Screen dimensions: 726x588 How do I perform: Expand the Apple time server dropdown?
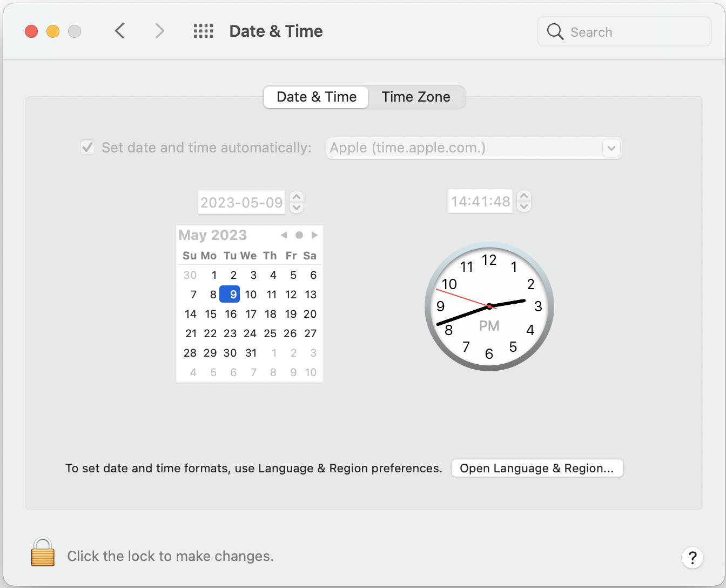611,148
